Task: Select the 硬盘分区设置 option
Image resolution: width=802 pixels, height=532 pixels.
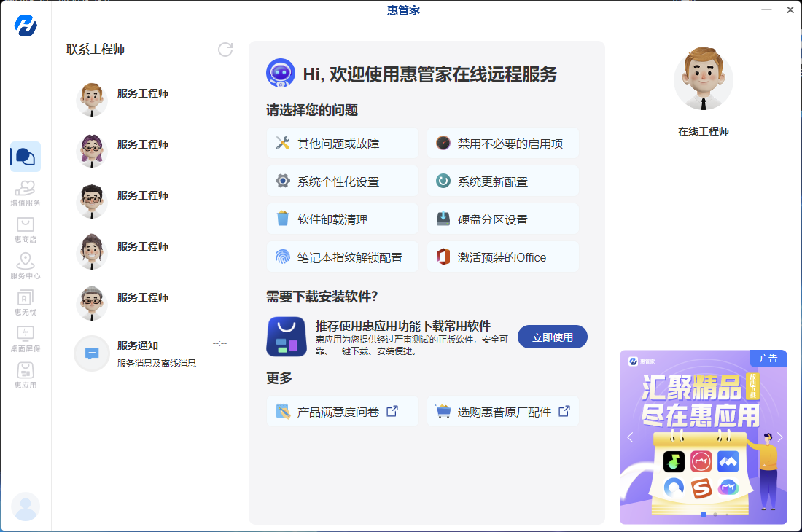Action: pyautogui.click(x=503, y=219)
